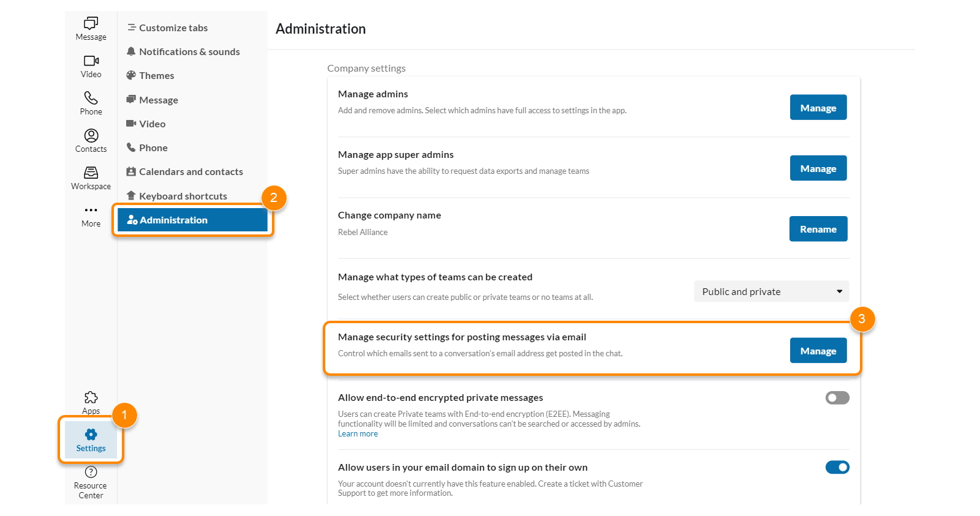Disable email domain self sign-up toggle
The height and width of the screenshot is (516, 980).
(x=837, y=468)
